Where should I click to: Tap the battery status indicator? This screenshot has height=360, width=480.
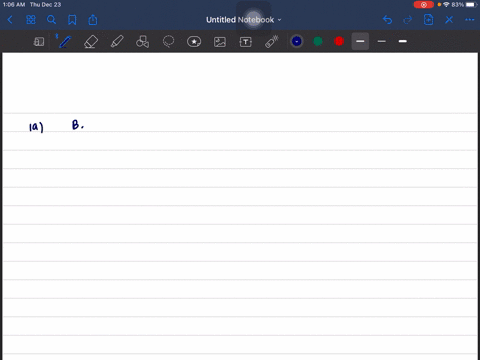(x=471, y=5)
